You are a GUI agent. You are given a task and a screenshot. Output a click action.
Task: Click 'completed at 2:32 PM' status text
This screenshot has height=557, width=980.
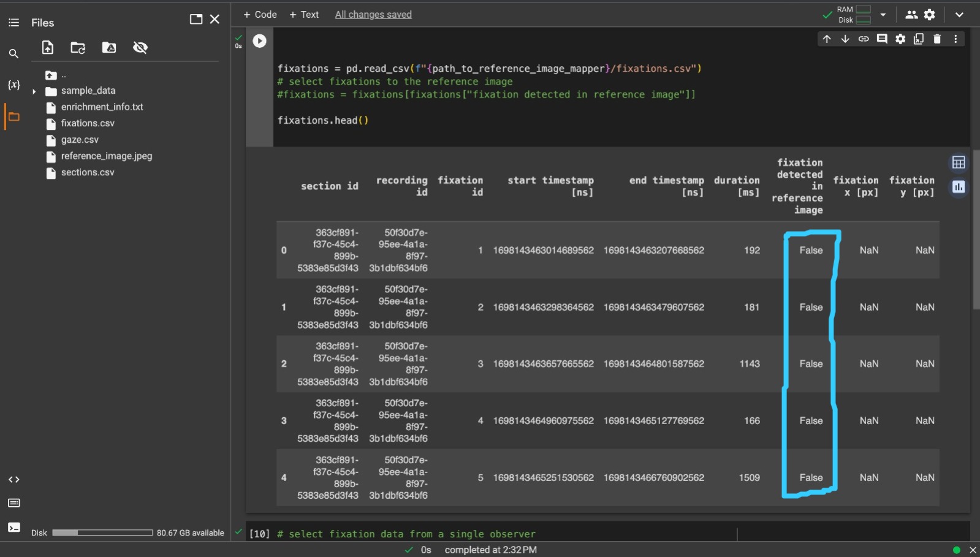click(490, 550)
